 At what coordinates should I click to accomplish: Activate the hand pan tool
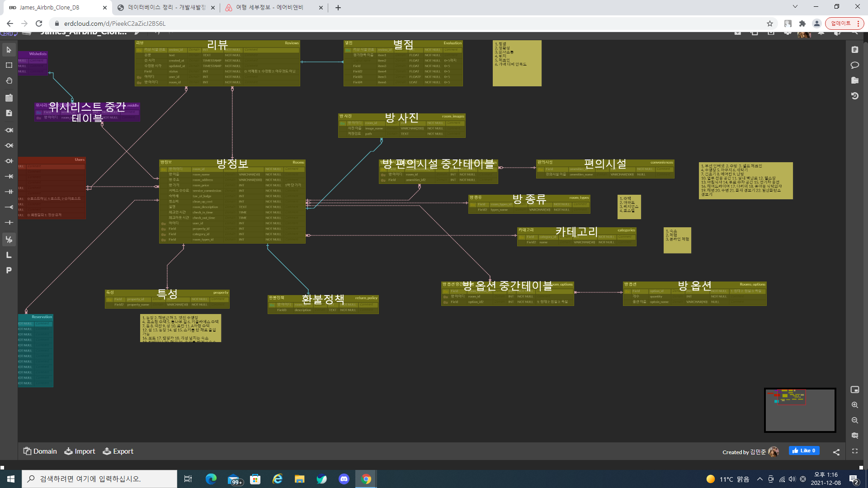[9, 80]
